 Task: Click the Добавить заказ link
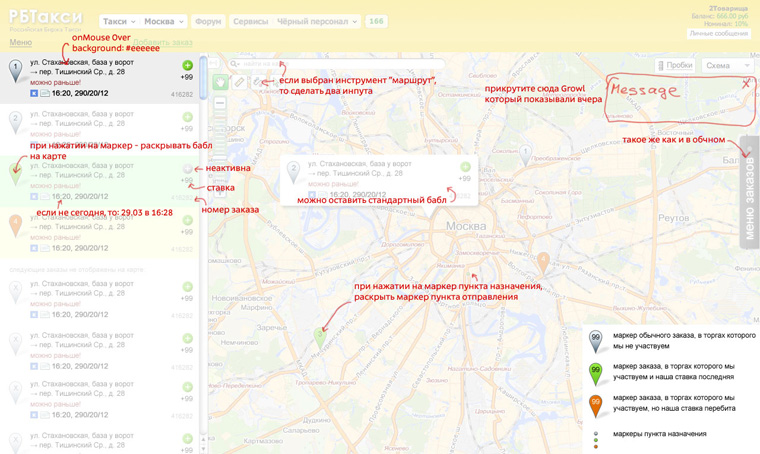point(162,42)
